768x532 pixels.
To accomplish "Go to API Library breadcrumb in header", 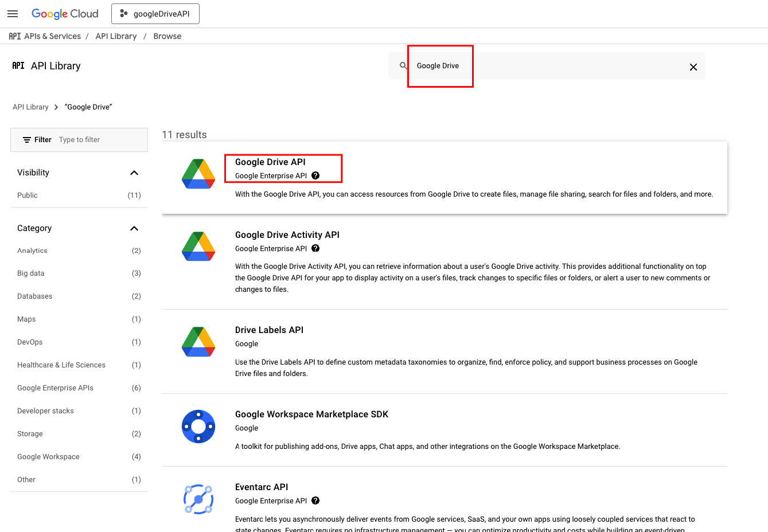I will pos(116,36).
